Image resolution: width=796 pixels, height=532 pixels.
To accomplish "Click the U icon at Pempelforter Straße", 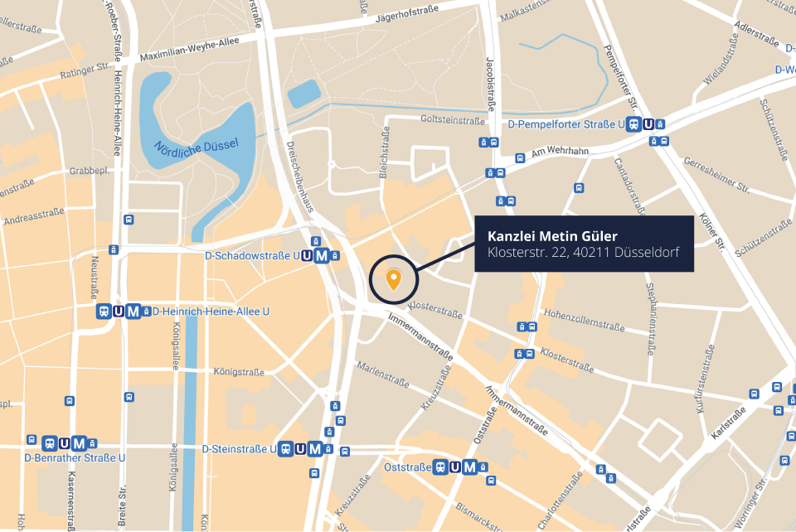I will 648,124.
